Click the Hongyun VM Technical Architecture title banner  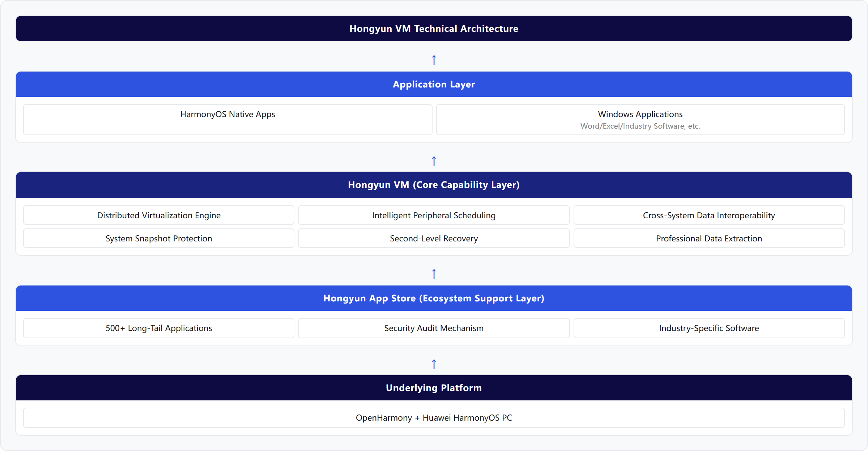point(434,29)
